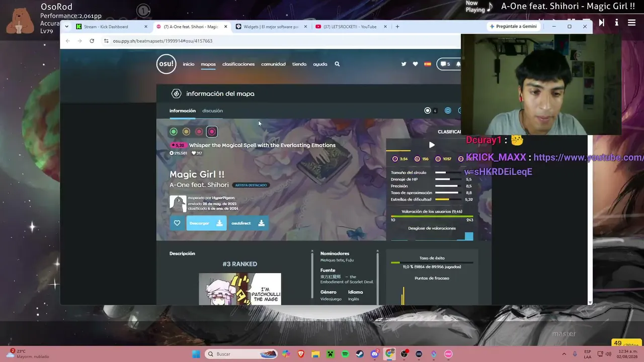The image size is (644, 362).
Task: Close the A-One feat. Shihori tab
Action: (x=225, y=27)
